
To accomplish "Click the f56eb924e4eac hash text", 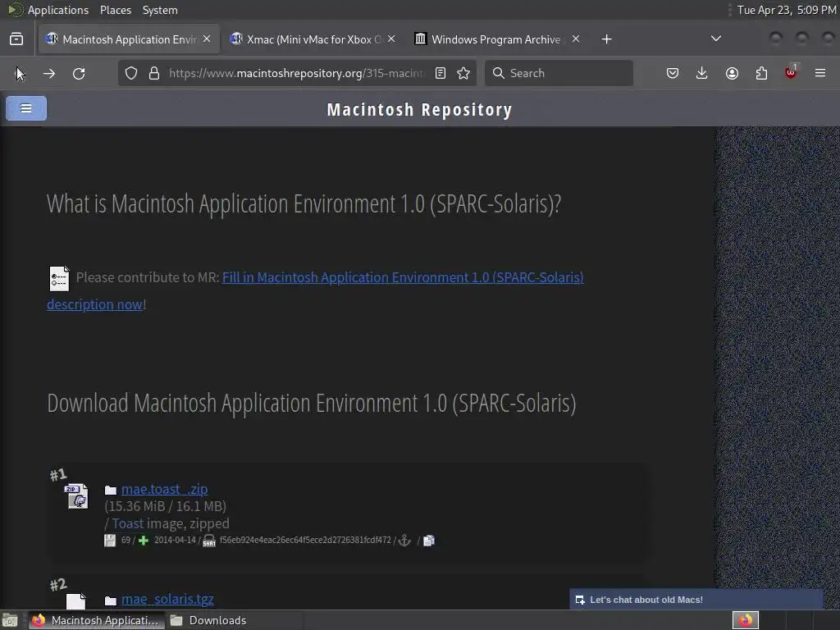I will pos(305,540).
